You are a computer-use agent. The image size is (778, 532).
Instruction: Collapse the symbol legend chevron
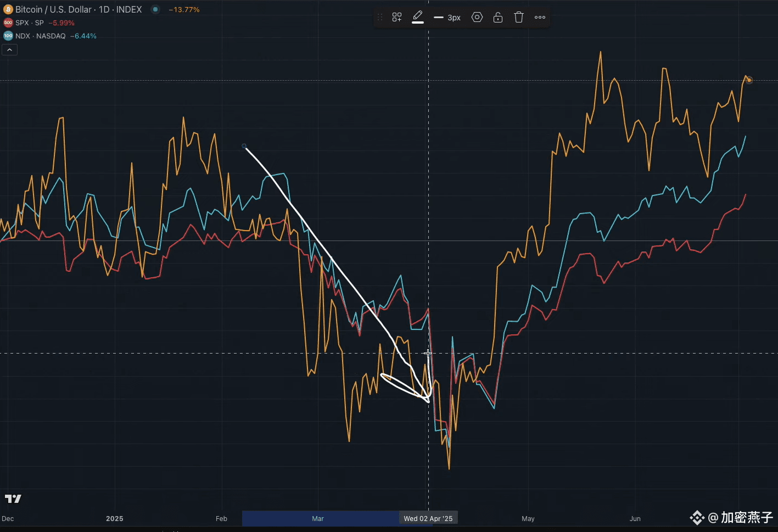(x=10, y=50)
